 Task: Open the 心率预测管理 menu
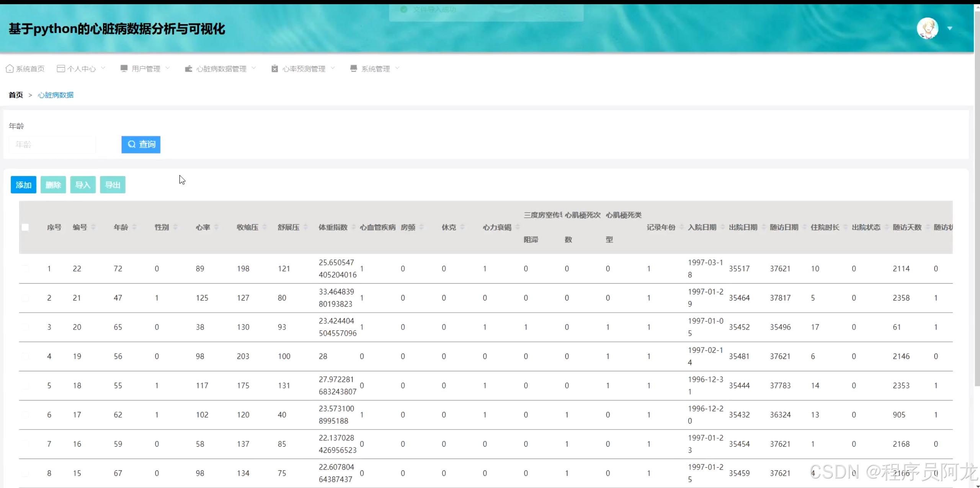(304, 69)
